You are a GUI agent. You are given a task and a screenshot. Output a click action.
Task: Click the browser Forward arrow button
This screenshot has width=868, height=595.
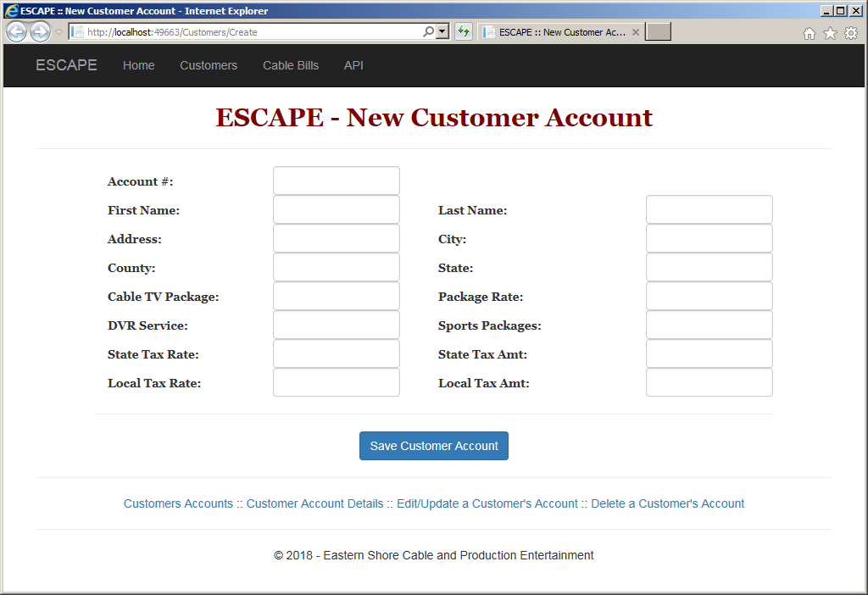(x=40, y=31)
